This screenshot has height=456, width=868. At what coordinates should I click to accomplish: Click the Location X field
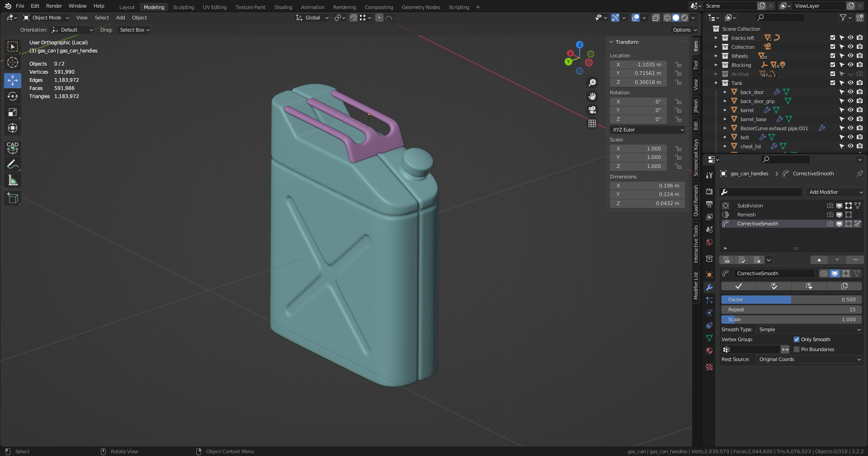coord(638,65)
